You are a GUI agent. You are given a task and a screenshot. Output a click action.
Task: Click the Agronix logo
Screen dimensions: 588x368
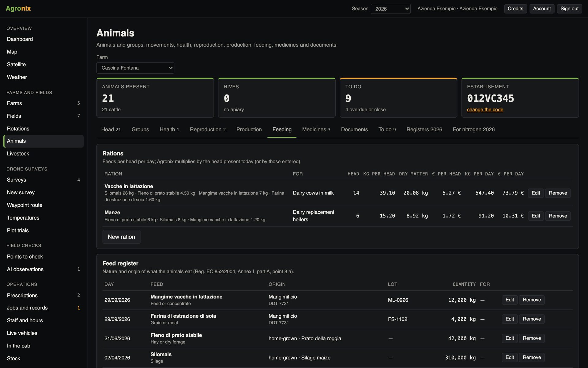pyautogui.click(x=18, y=8)
